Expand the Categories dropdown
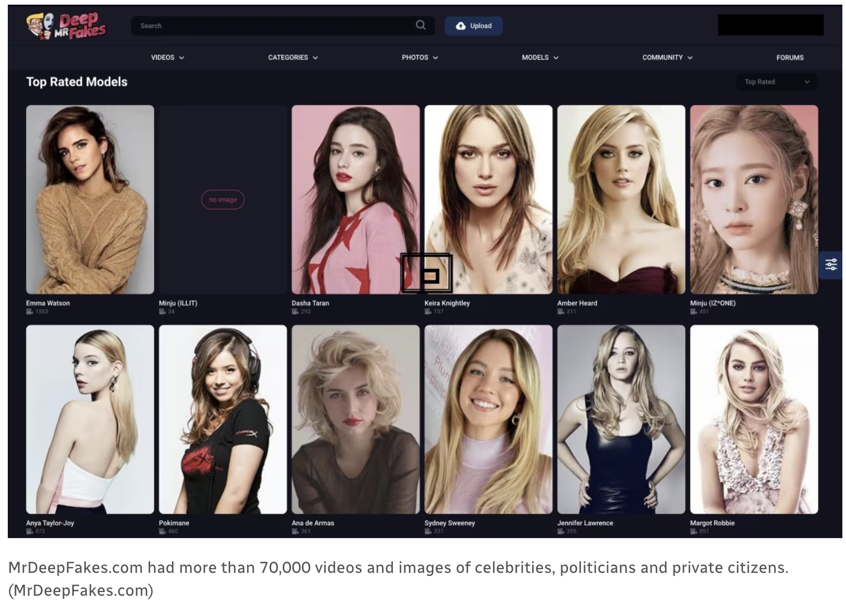The image size is (846, 616). point(293,58)
